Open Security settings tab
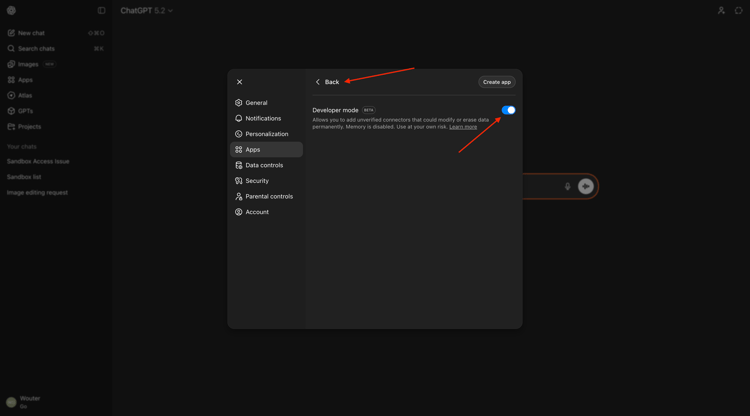Viewport: 750px width, 416px height. pos(266,181)
